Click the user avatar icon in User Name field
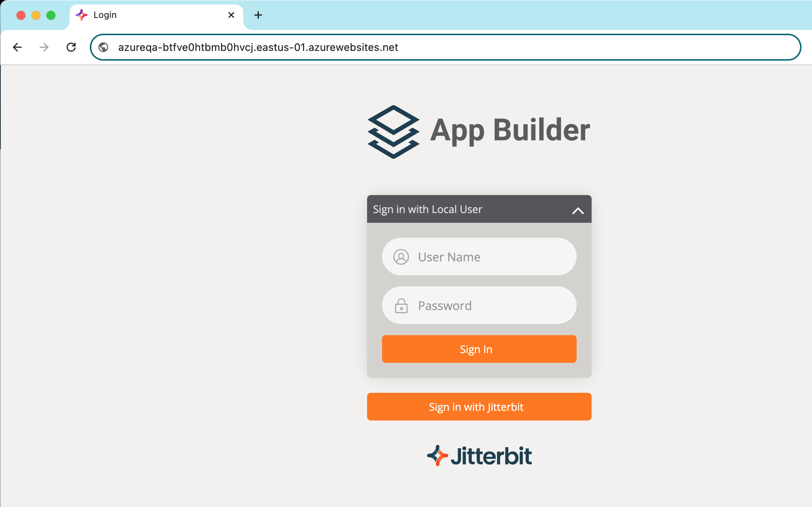The image size is (812, 507). click(x=401, y=257)
